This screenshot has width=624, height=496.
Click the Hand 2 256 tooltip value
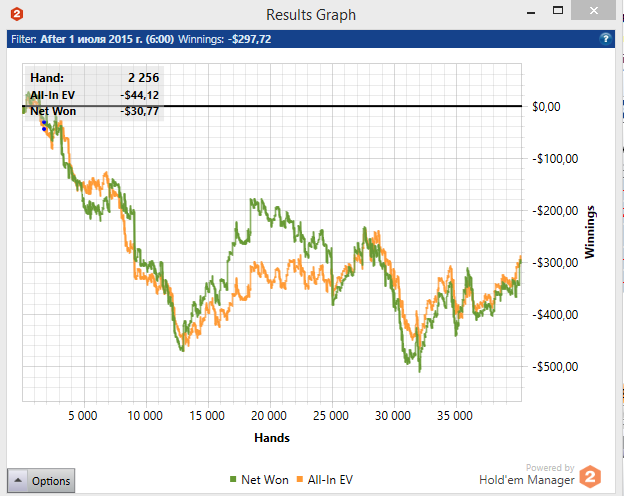143,78
